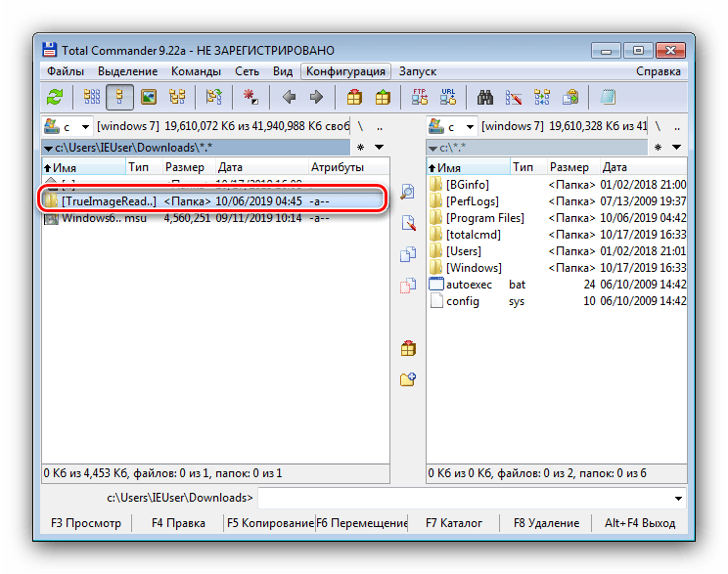Select the [Program Files] folder
This screenshot has height=574, width=728.
click(557, 218)
